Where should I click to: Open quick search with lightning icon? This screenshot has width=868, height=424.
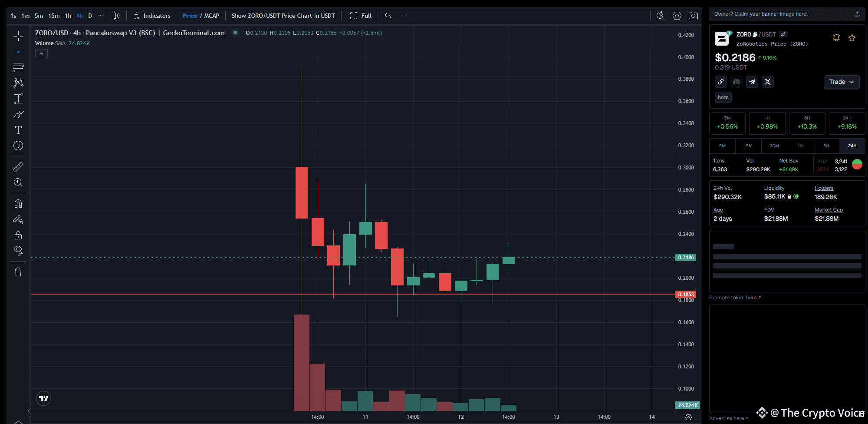[x=661, y=16]
